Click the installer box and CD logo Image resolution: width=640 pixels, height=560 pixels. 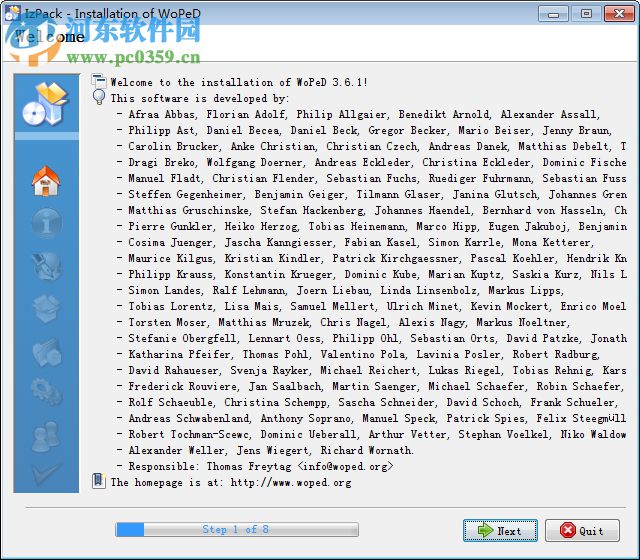tap(46, 104)
